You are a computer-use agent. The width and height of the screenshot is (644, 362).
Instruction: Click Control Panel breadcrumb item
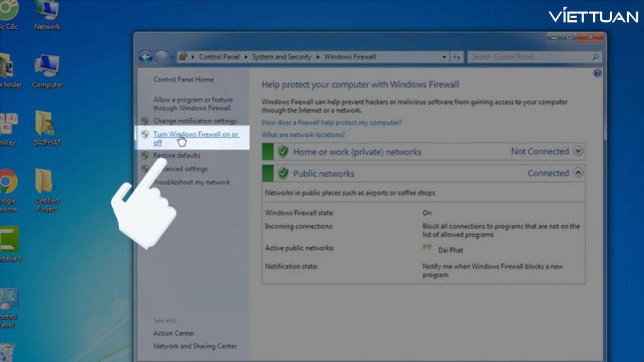click(219, 57)
